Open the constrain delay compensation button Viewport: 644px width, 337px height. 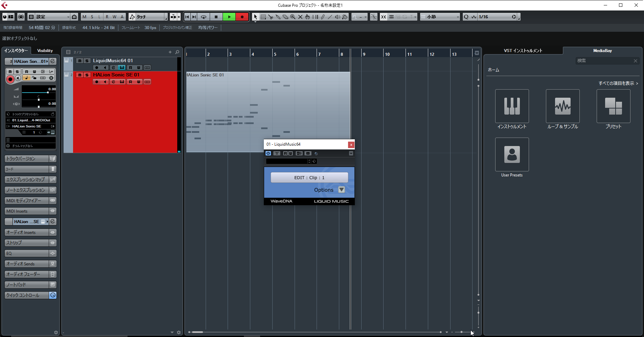[21, 17]
